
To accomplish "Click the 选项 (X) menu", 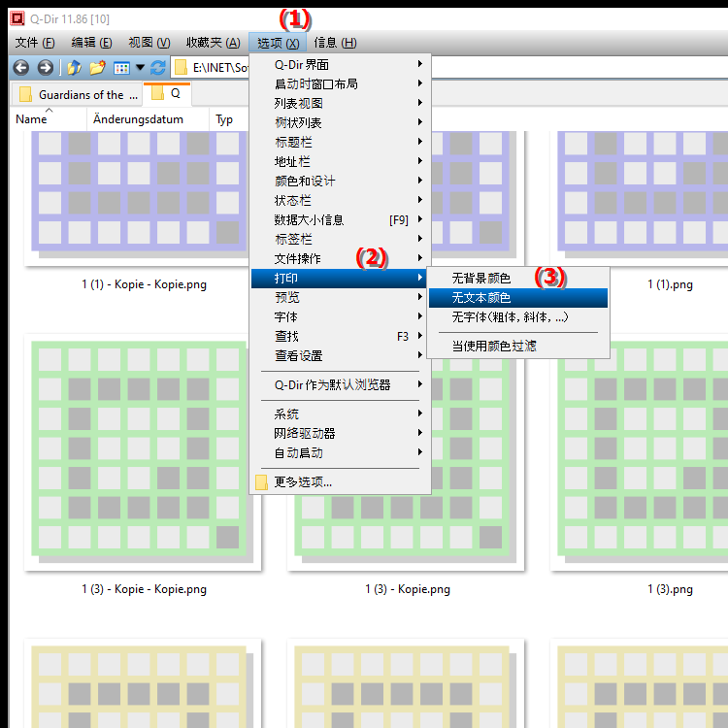I will click(278, 43).
